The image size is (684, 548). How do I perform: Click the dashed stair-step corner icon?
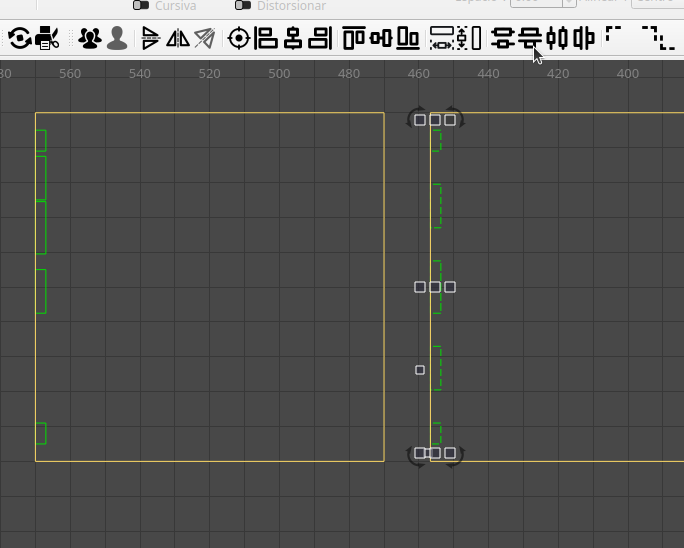pos(659,38)
